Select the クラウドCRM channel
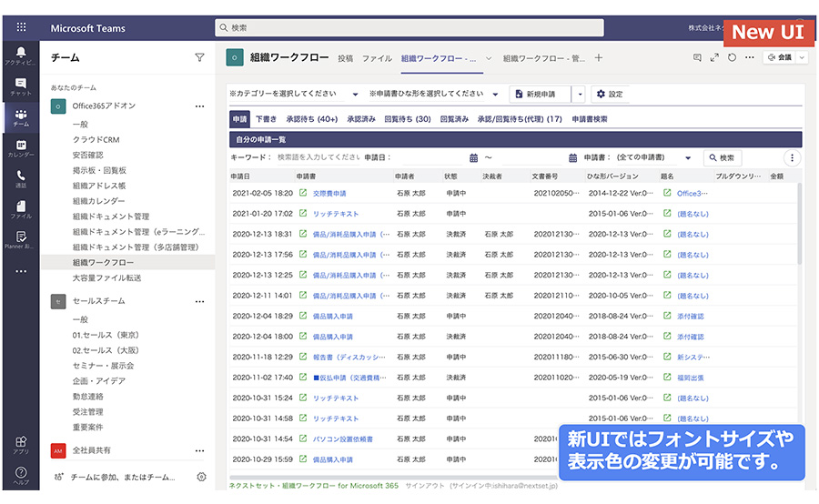Viewport: 819px width, 504px height. click(96, 139)
